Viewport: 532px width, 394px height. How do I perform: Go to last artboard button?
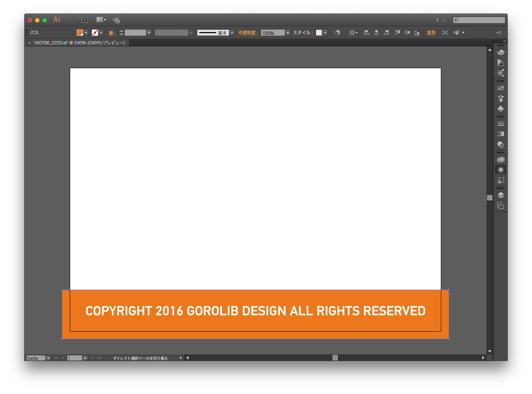(99, 358)
